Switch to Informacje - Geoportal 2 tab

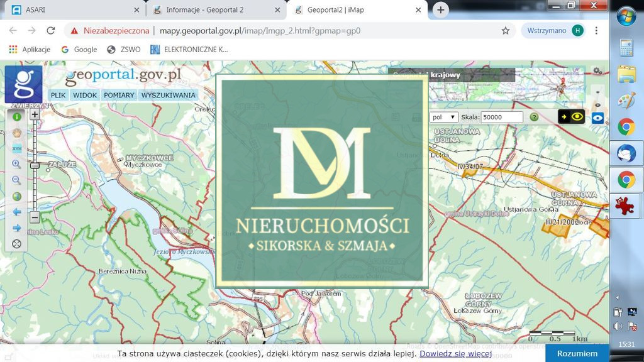216,10
